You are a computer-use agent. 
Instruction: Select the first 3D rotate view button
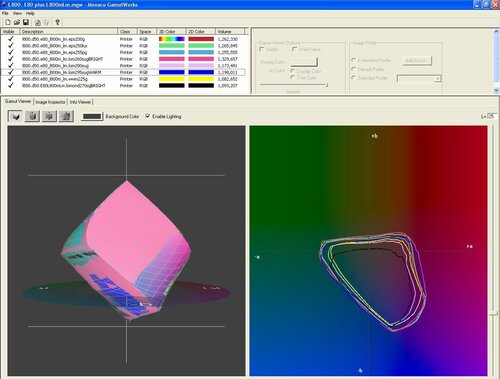click(x=15, y=116)
